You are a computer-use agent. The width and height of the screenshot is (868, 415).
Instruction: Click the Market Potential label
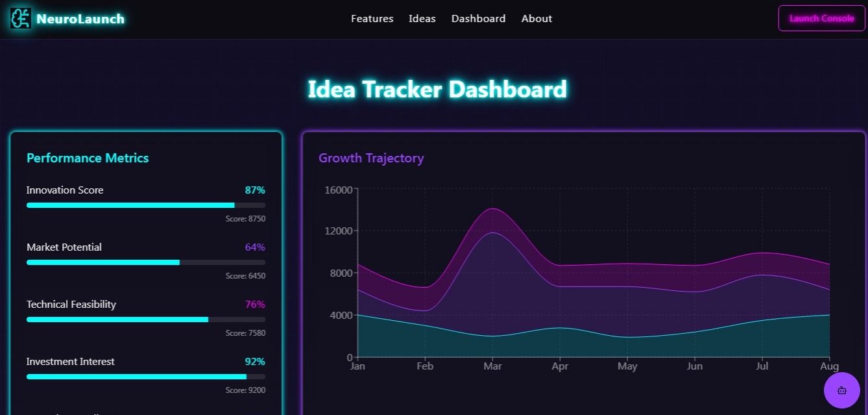coord(64,247)
